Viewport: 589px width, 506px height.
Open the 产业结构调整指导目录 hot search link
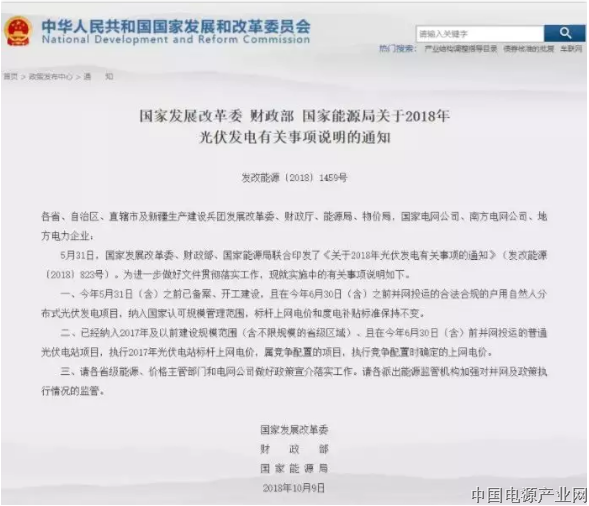click(461, 48)
